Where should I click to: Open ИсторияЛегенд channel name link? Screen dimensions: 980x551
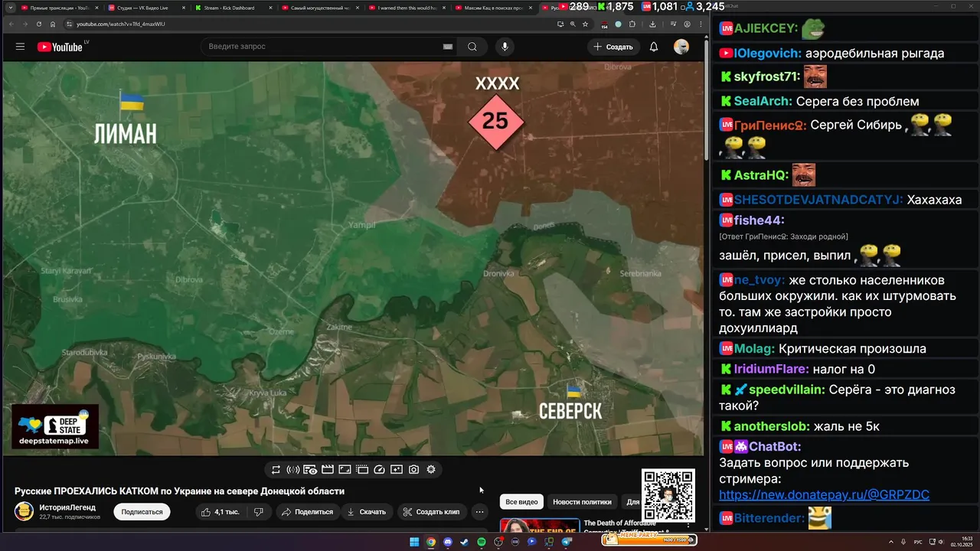tap(67, 507)
